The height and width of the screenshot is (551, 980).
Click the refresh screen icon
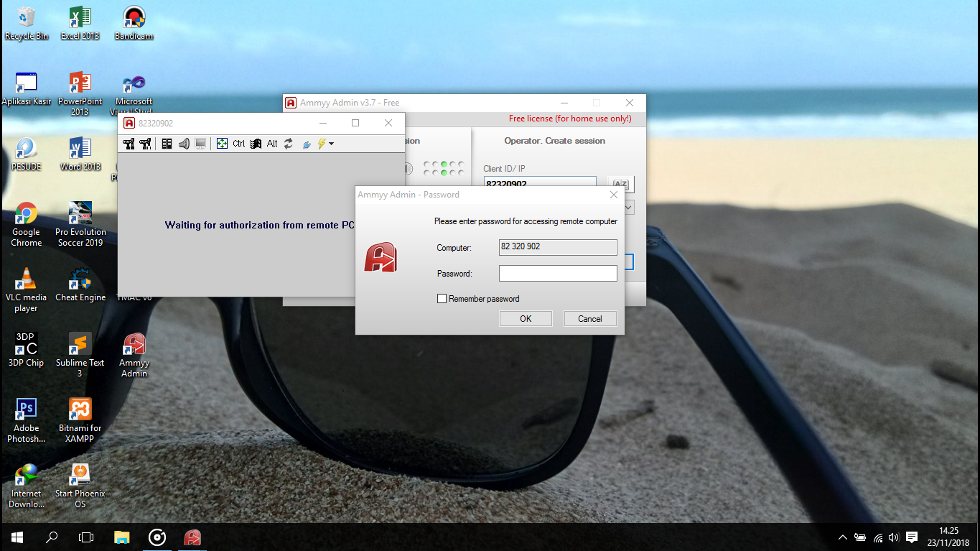(288, 144)
